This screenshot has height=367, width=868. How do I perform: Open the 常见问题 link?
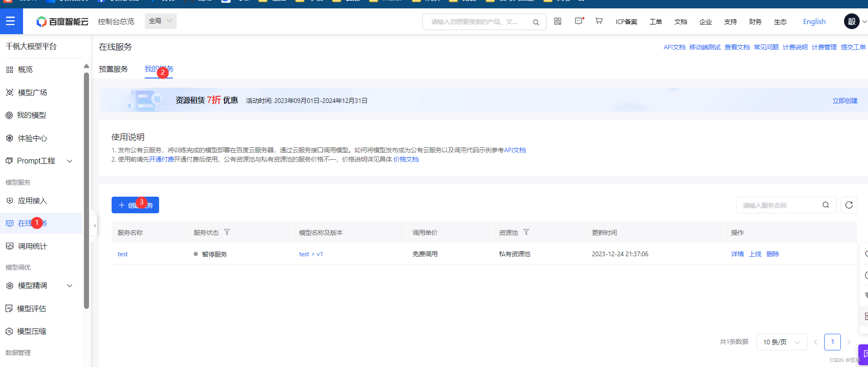click(766, 47)
